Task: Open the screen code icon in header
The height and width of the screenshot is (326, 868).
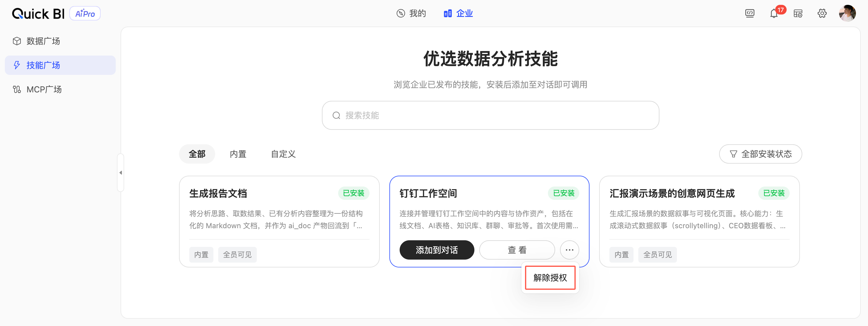Action: (750, 14)
